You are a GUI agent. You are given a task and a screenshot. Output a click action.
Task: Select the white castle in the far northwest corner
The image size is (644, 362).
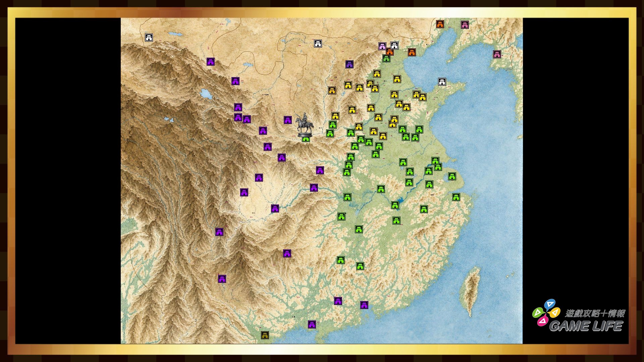coord(149,38)
